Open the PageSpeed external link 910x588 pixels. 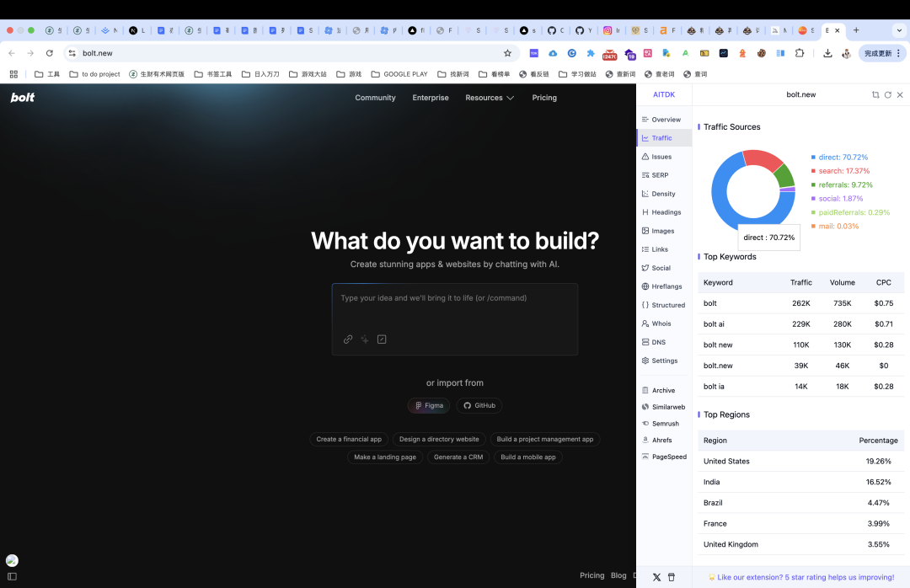tap(664, 457)
